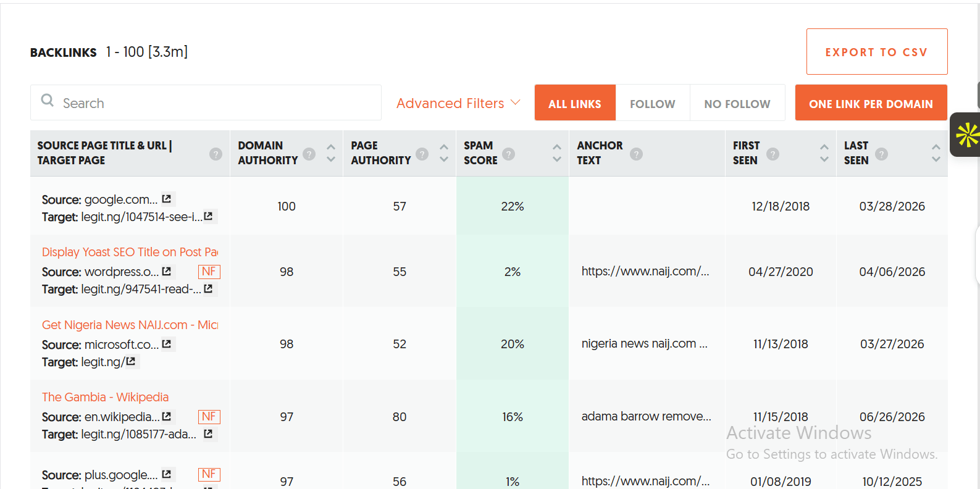Open help tooltip for Anchor Text
The width and height of the screenshot is (980, 489).
pyautogui.click(x=637, y=154)
